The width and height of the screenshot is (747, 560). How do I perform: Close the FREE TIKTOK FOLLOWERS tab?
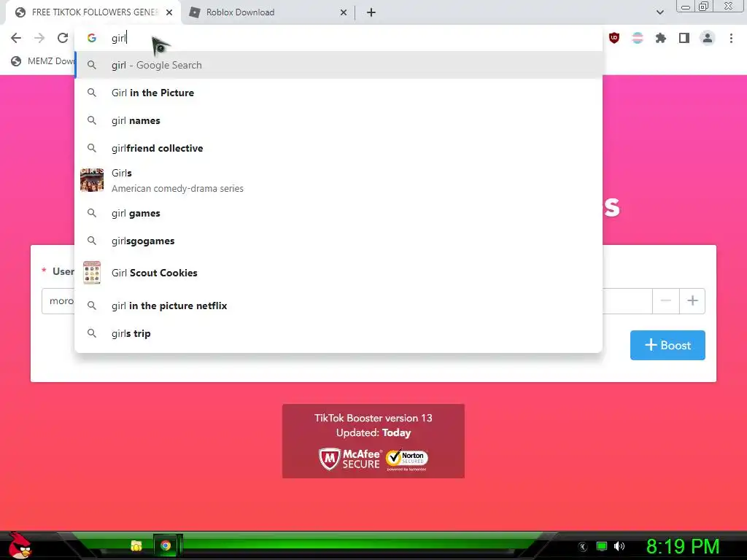[169, 12]
